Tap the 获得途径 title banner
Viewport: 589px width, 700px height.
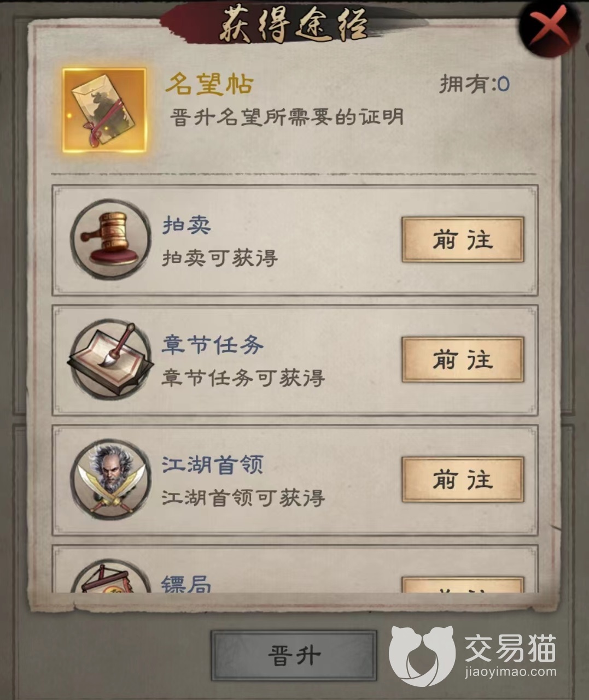[294, 25]
